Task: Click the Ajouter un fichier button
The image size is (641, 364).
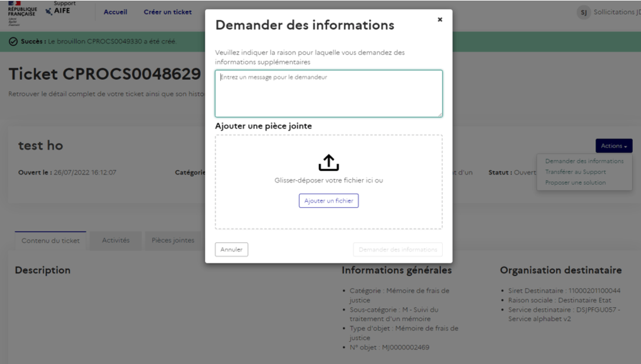Action: coord(329,200)
